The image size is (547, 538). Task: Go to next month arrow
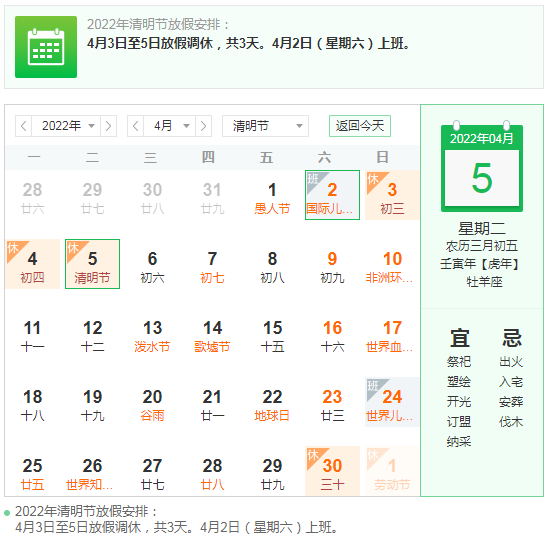tap(203, 126)
